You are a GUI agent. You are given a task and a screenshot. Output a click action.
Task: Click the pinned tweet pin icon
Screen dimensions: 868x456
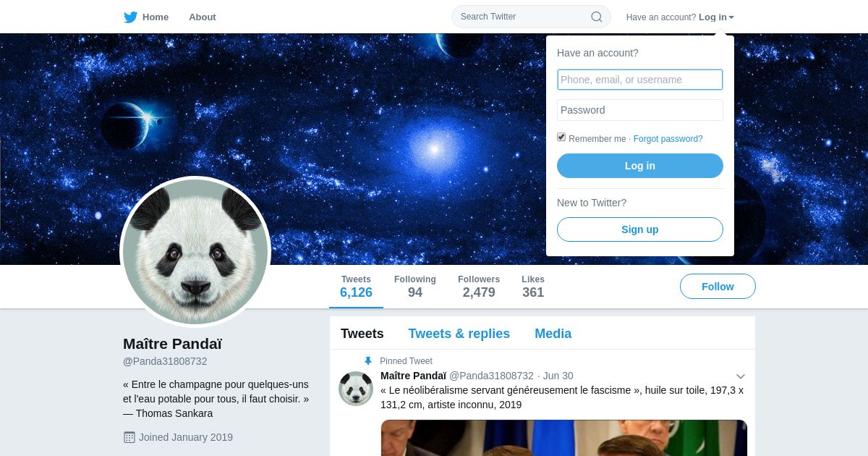(x=368, y=361)
